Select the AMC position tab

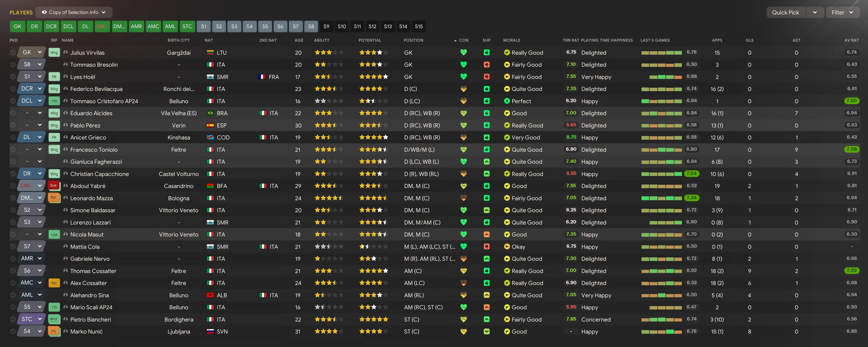(x=153, y=26)
